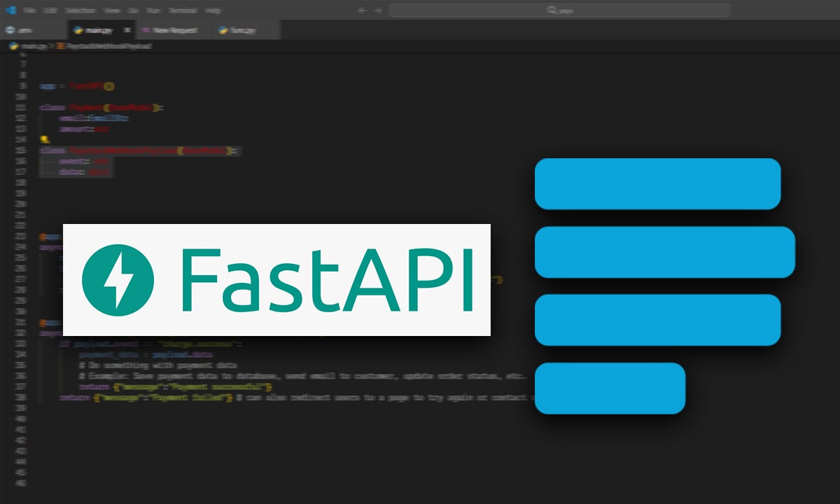Click the back navigation arrow
Screen dimensions: 840x504
click(x=362, y=10)
